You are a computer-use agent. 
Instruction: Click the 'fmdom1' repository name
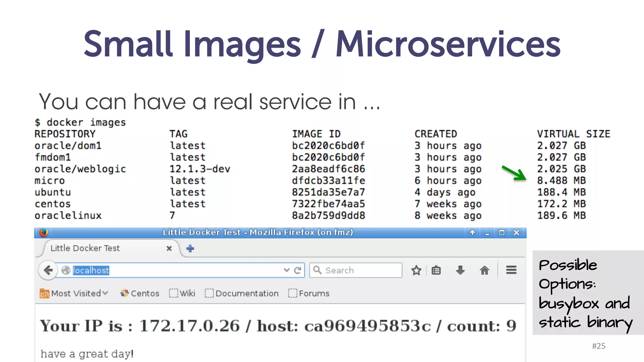(53, 157)
